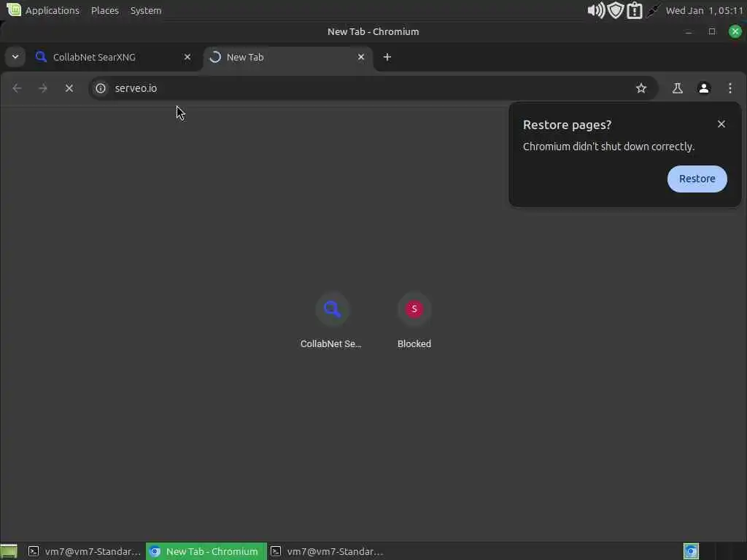Click New Tab - Chromium taskbar entry
The image size is (747, 560).
206,551
